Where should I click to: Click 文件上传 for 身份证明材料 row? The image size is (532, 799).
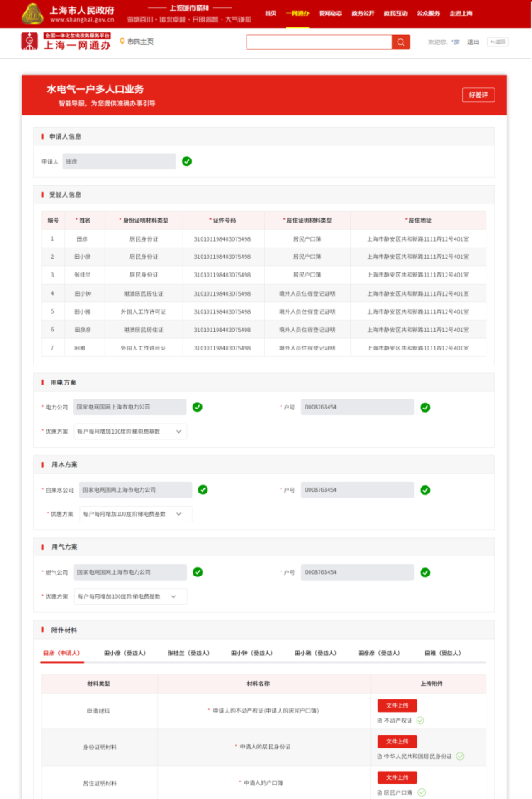397,742
